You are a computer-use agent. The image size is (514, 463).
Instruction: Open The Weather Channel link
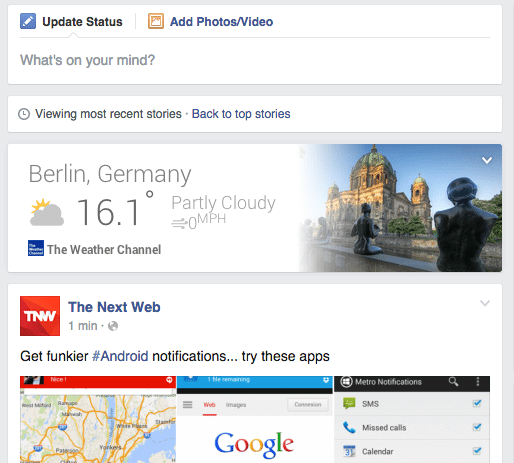point(104,249)
